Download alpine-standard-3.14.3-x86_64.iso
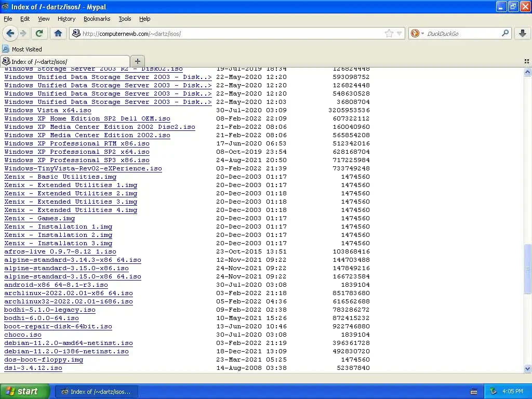 (73, 260)
